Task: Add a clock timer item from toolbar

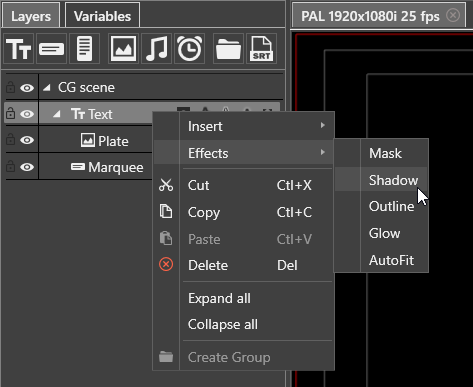Action: (x=189, y=49)
